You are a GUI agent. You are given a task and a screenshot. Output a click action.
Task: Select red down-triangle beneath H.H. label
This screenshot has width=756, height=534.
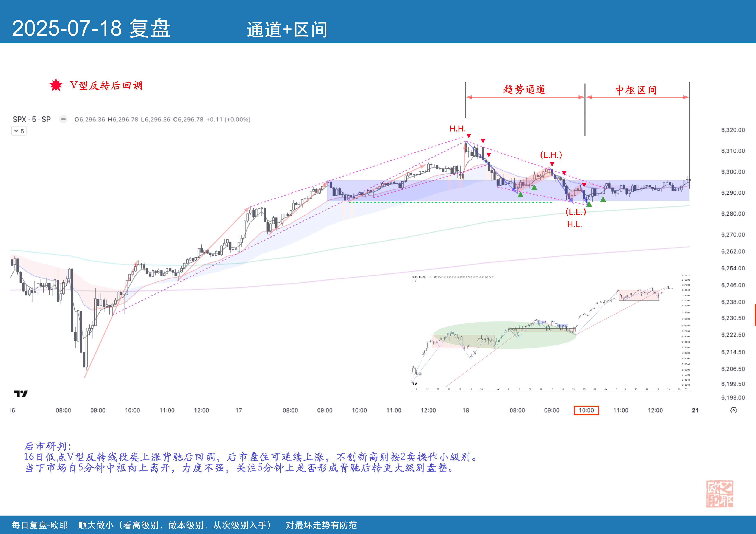[x=469, y=136]
